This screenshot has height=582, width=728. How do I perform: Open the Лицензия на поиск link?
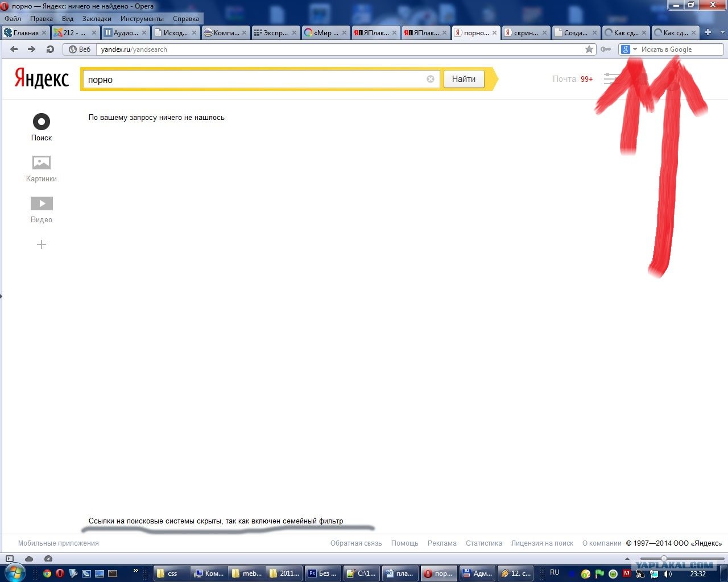(x=543, y=543)
